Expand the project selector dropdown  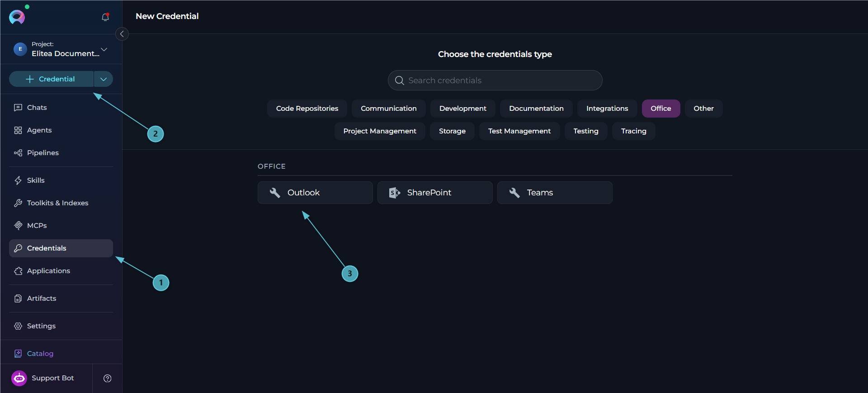104,49
